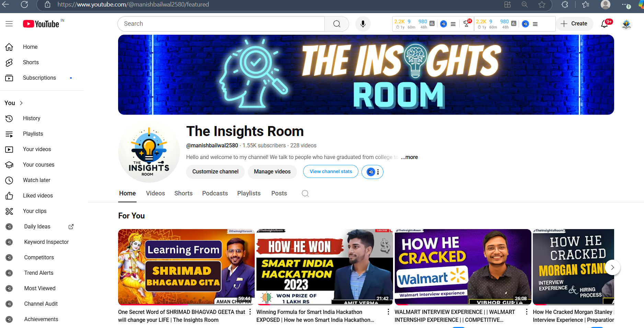Open the notifications bell
This screenshot has width=644, height=328.
(x=605, y=24)
